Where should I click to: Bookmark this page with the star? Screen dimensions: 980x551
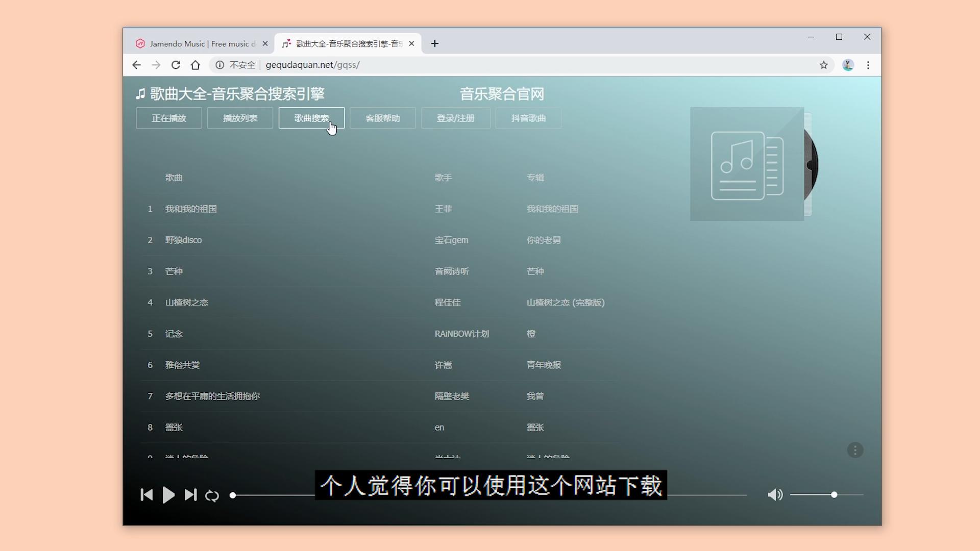pos(823,65)
